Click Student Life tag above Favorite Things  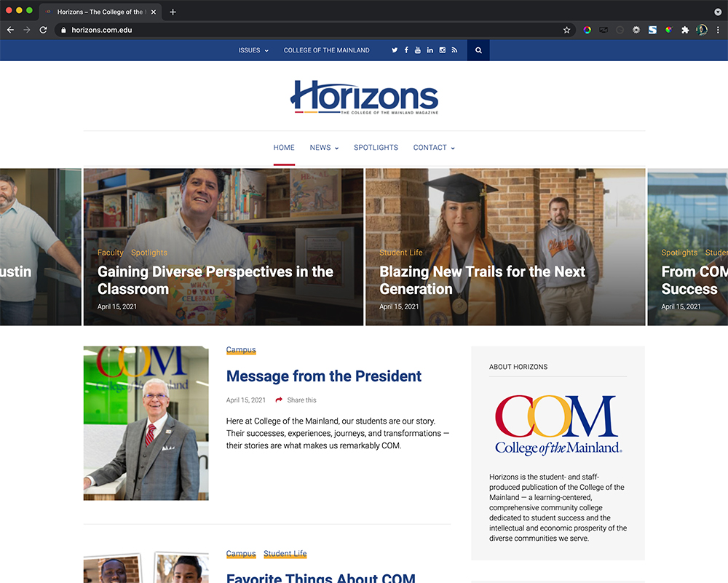[x=285, y=553]
